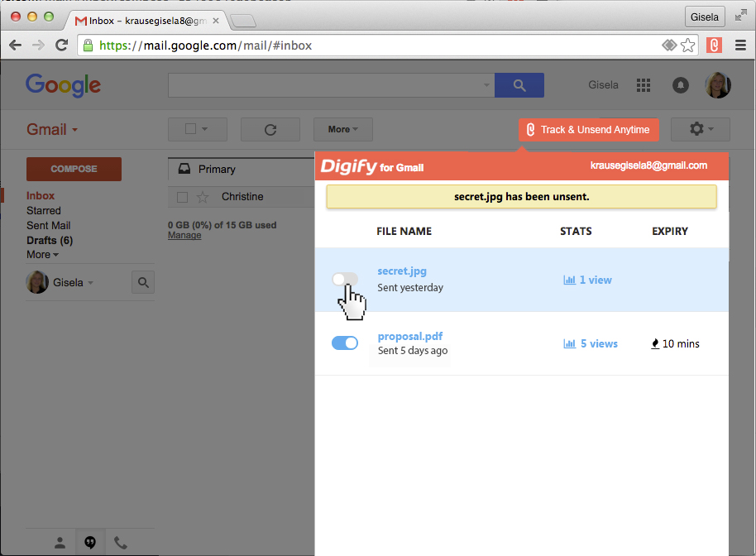Viewport: 756px width, 556px height.
Task: Open the More actions dropdown button
Action: click(x=342, y=129)
